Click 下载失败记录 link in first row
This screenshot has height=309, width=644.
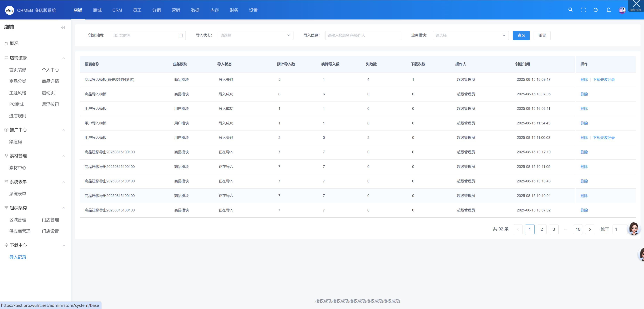coord(604,79)
